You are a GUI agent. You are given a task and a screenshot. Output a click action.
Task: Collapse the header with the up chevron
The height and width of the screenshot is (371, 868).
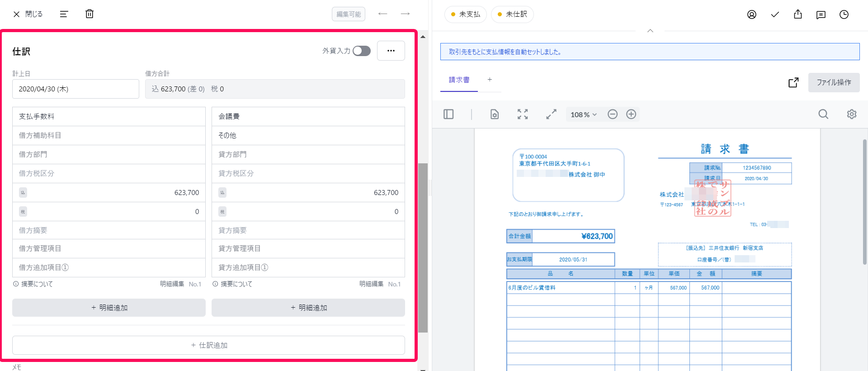click(x=650, y=31)
